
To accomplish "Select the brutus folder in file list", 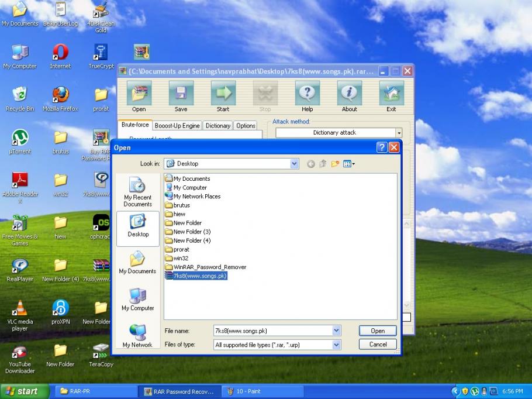I will coord(178,205).
